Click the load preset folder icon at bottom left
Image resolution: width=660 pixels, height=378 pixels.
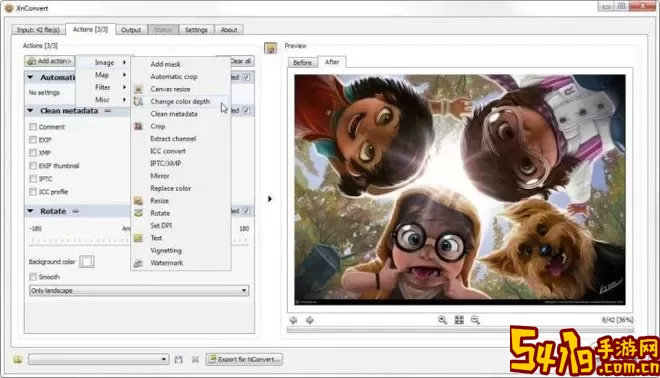(18, 359)
